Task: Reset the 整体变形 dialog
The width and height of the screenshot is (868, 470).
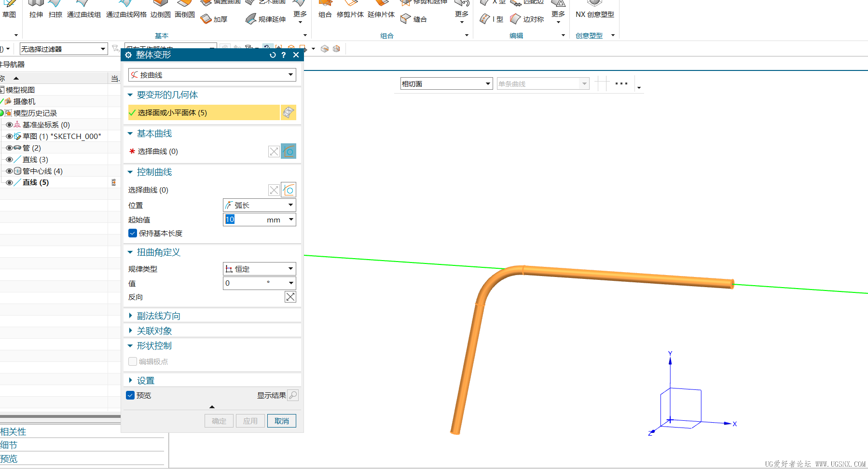Action: [273, 55]
